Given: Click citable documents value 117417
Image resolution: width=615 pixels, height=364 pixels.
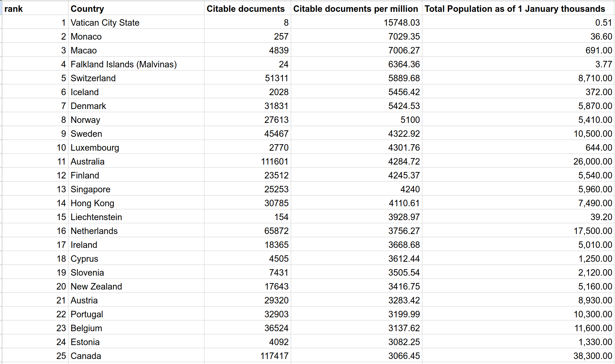Looking at the screenshot, I should tap(247, 355).
